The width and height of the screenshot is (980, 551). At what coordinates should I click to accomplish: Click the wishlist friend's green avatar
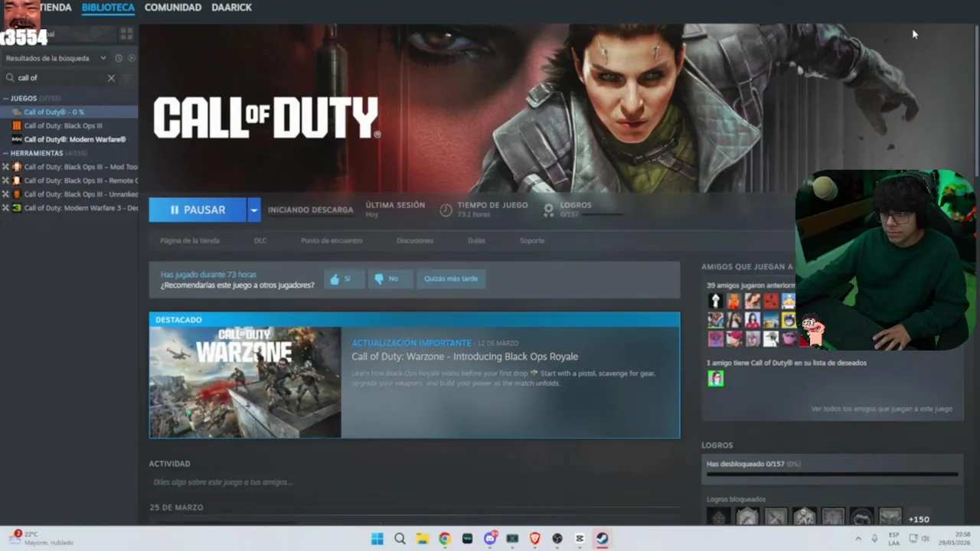tap(716, 378)
